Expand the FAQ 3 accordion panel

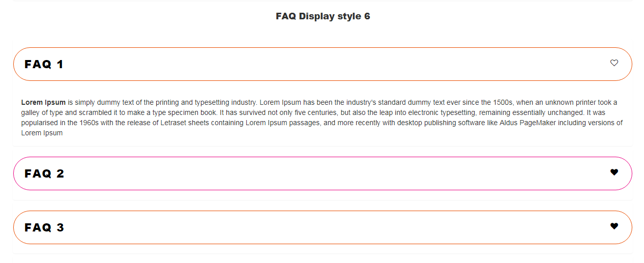pyautogui.click(x=323, y=227)
